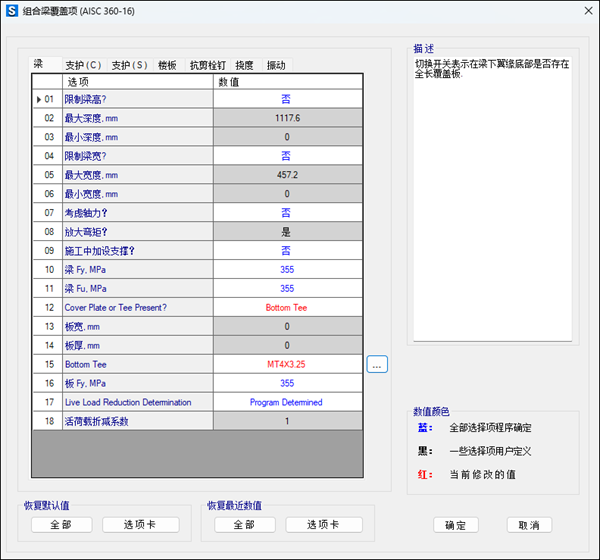The width and height of the screenshot is (600, 560).
Task: Click 全部 under 恢复默认值
Action: click(x=61, y=525)
